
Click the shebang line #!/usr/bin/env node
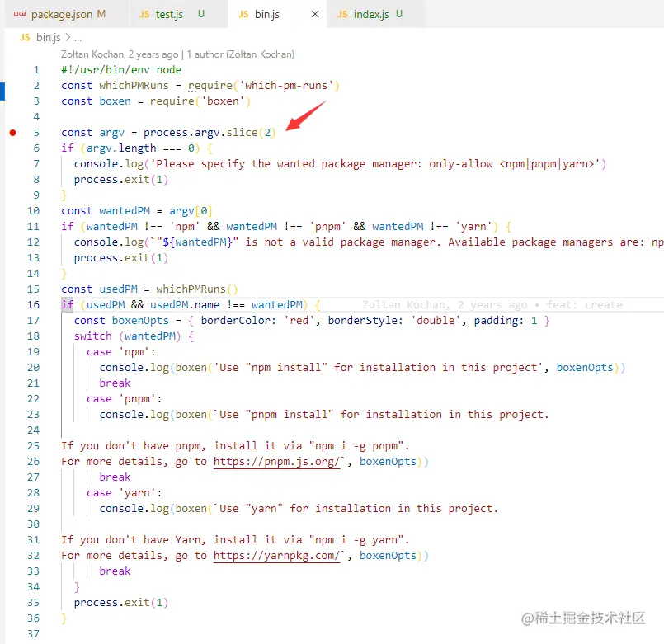click(x=121, y=70)
